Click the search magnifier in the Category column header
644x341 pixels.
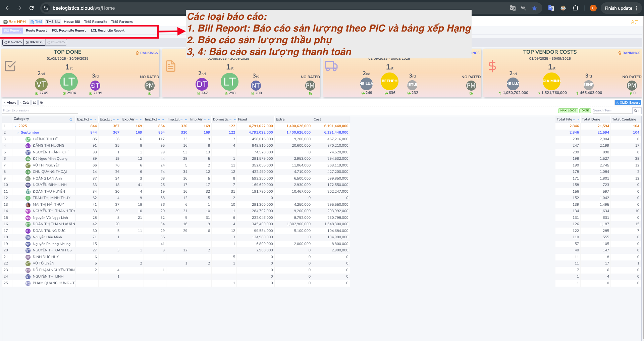pos(71,119)
